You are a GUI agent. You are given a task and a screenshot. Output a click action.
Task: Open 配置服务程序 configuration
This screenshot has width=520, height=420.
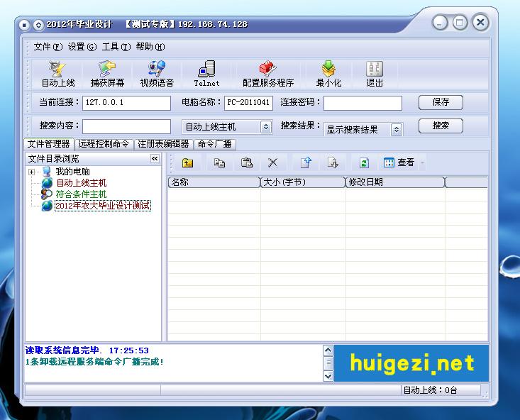tap(268, 74)
